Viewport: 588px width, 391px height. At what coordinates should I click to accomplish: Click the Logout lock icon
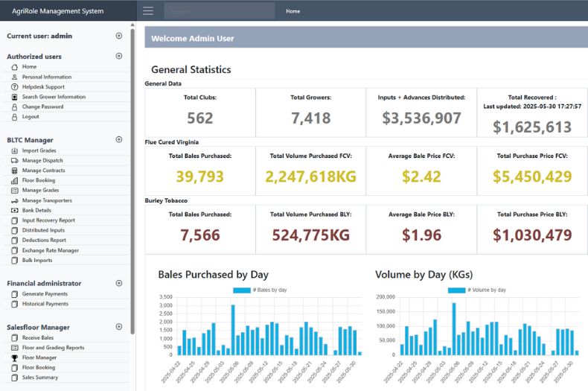15,117
